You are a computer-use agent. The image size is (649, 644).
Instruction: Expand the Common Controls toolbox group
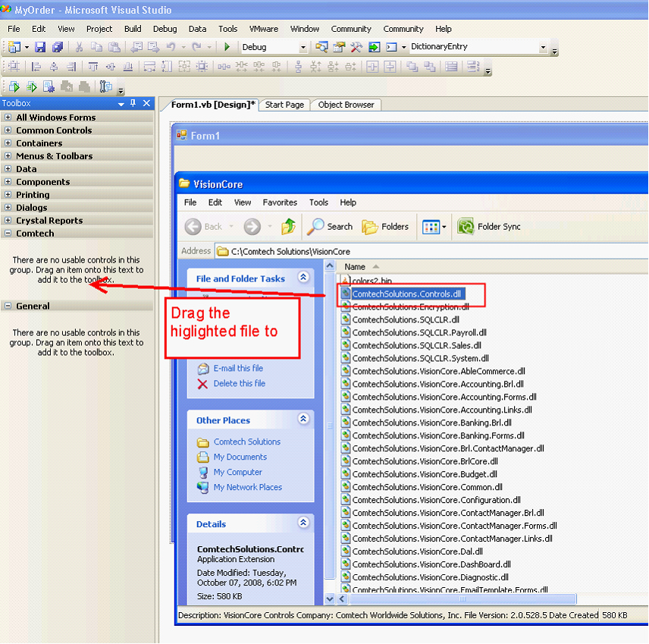(8, 130)
